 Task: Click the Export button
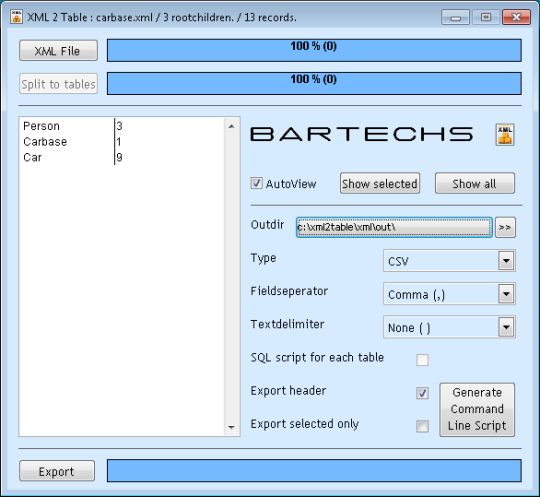pyautogui.click(x=57, y=471)
